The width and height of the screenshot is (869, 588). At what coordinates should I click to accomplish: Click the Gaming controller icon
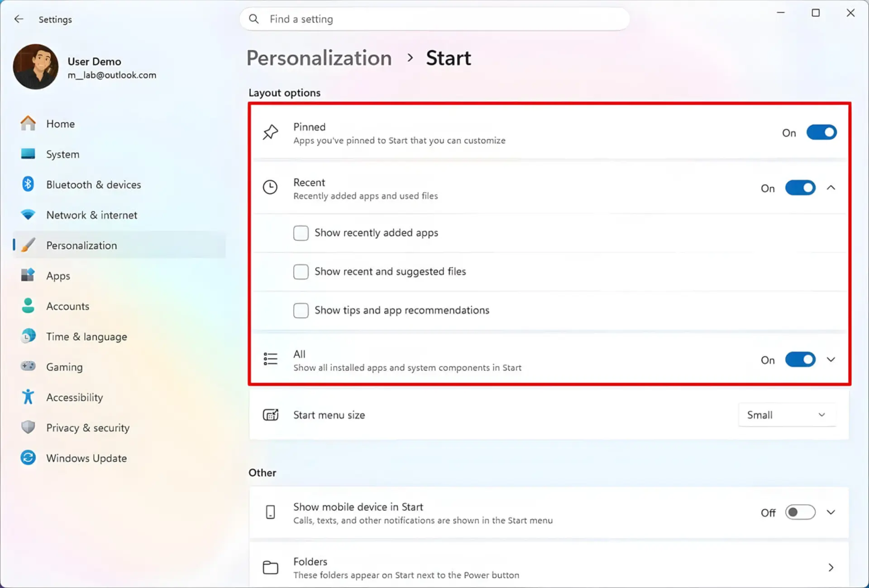(28, 366)
